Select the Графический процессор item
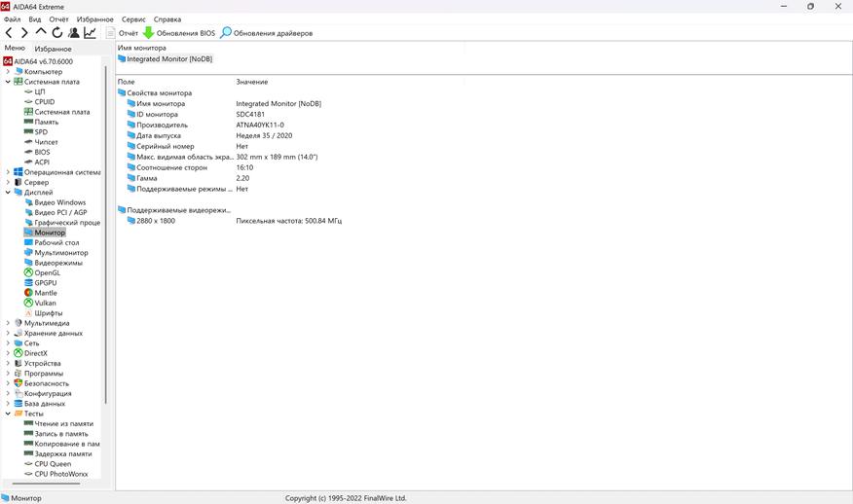 62,223
